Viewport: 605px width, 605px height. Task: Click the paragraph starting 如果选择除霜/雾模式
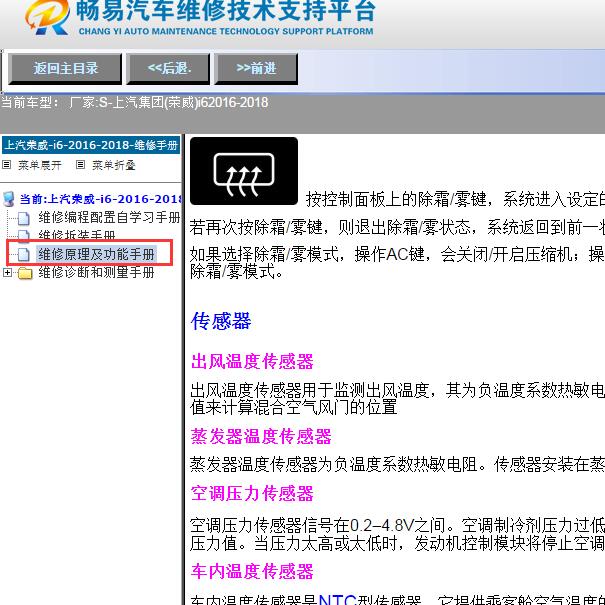pos(397,263)
